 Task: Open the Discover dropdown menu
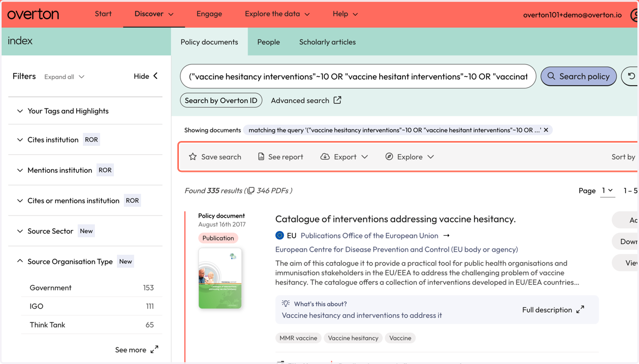(154, 14)
